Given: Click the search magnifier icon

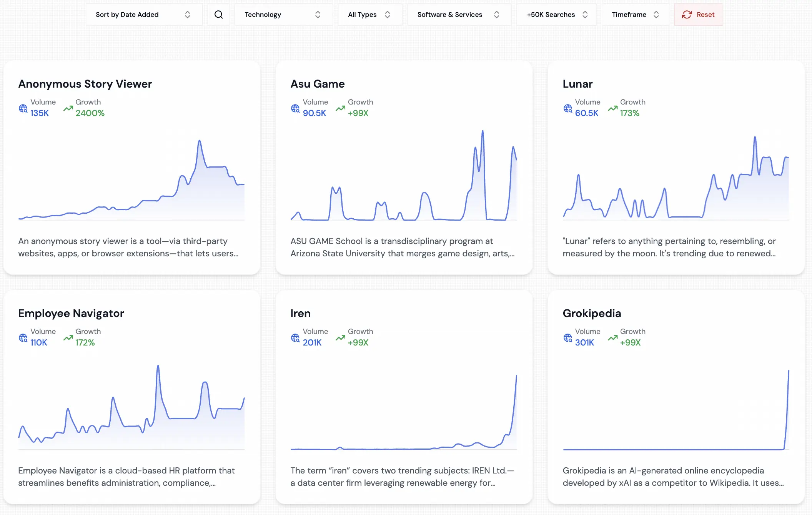Looking at the screenshot, I should tap(218, 15).
